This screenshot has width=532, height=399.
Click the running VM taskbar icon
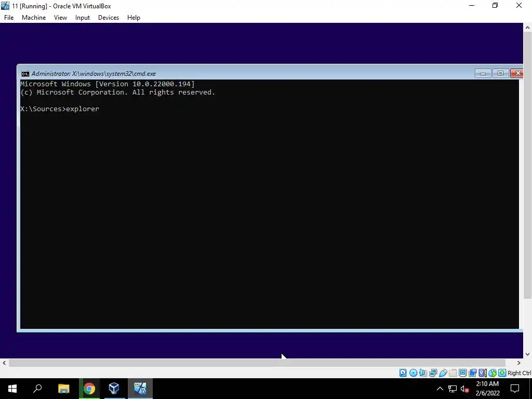(x=140, y=389)
